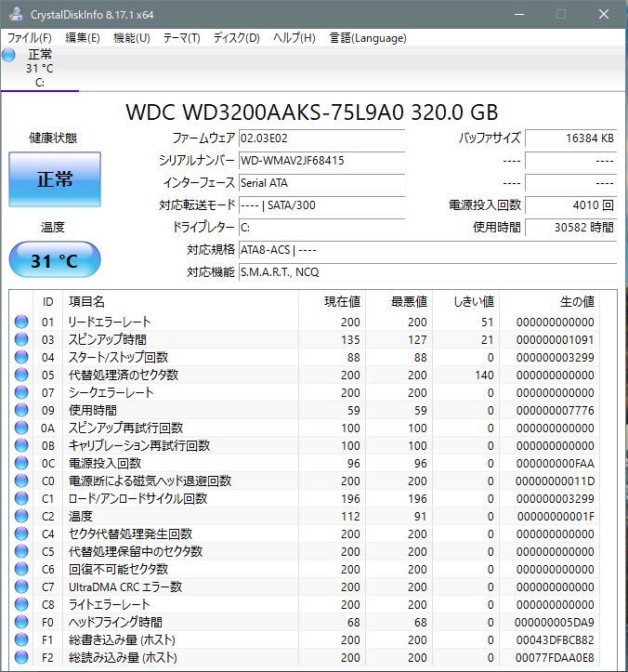Screen dimensions: 628x672
Task: Click the disk title WDC WD3200AAKS-75L9A0 320.0 GB
Action: click(312, 112)
